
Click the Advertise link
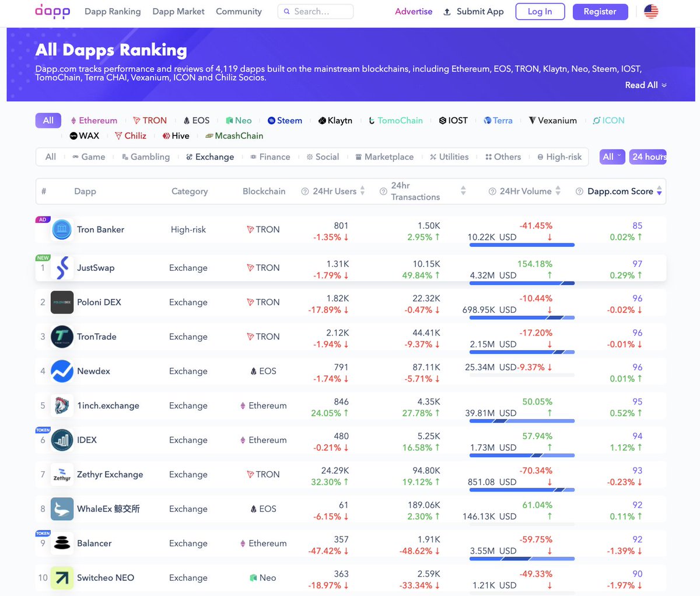414,11
